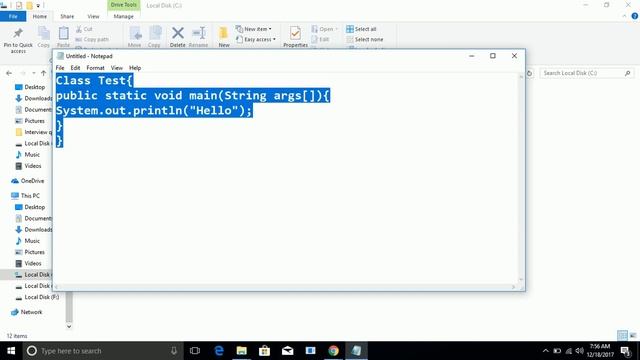Click the Copy to icon

[154, 33]
